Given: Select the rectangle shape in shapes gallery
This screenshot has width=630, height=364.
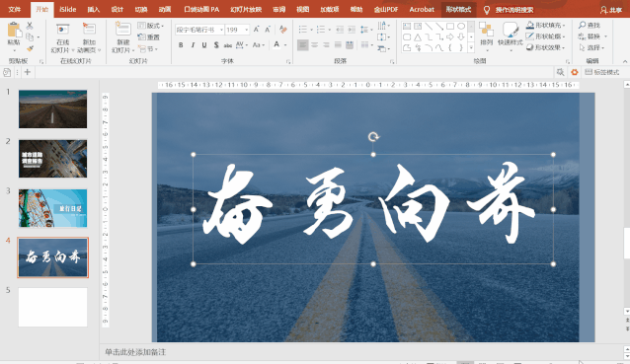Looking at the screenshot, I should (450, 27).
